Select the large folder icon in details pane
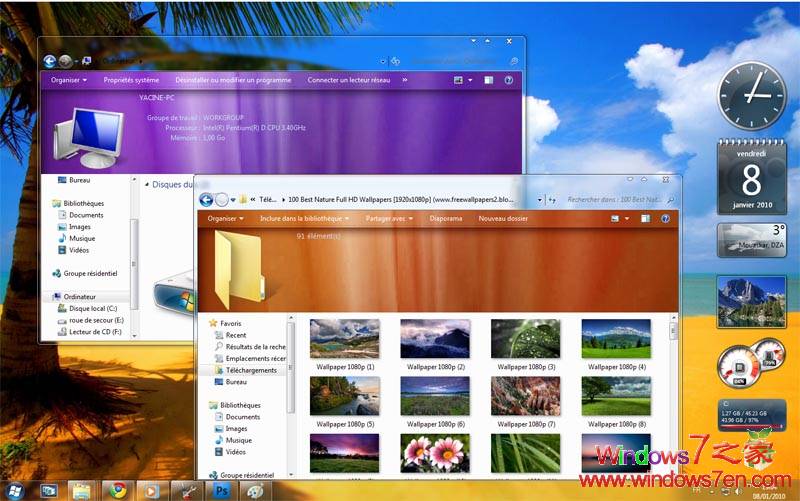Screen dimensions: 800x501 point(239,269)
